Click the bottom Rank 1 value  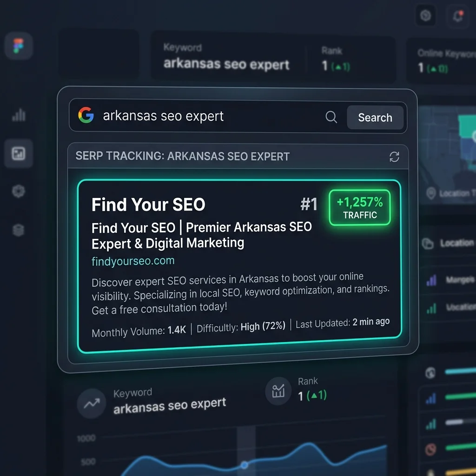point(301,397)
